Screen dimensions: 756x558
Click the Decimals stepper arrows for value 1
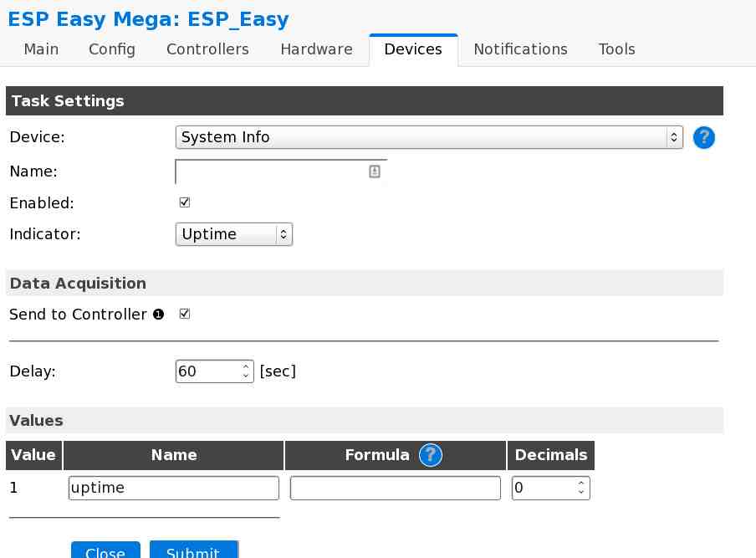pyautogui.click(x=581, y=488)
